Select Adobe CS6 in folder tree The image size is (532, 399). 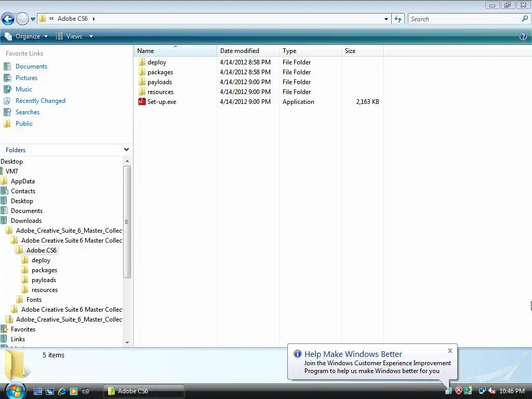pos(42,250)
